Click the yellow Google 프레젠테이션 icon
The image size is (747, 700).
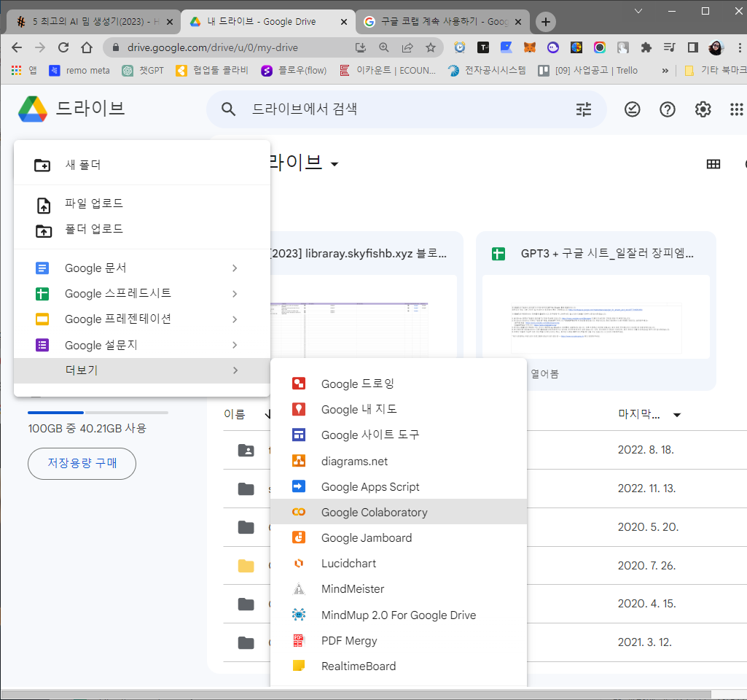(42, 319)
